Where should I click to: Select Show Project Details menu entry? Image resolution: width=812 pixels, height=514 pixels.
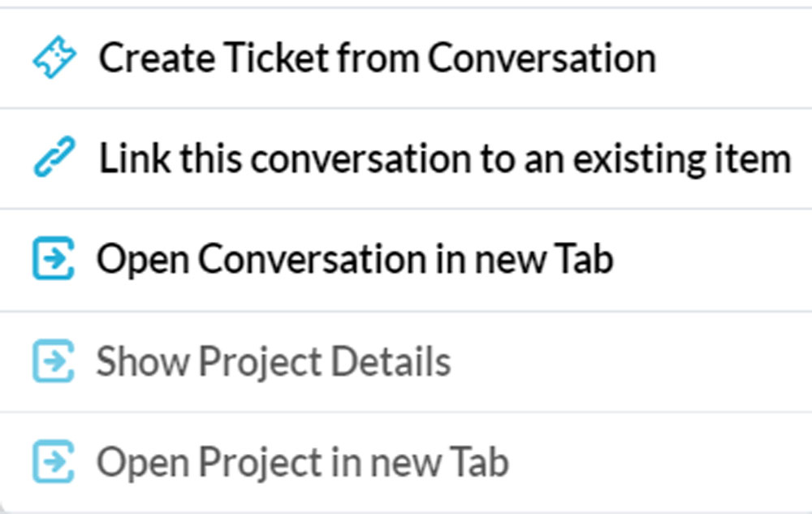pos(274,361)
